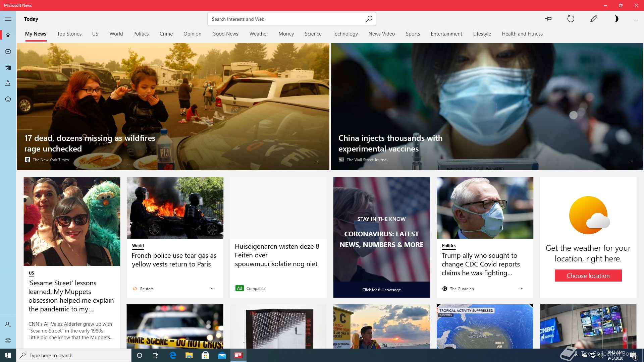Image resolution: width=644 pixels, height=362 pixels.
Task: Personalize interests with pencil icon
Action: click(x=593, y=19)
